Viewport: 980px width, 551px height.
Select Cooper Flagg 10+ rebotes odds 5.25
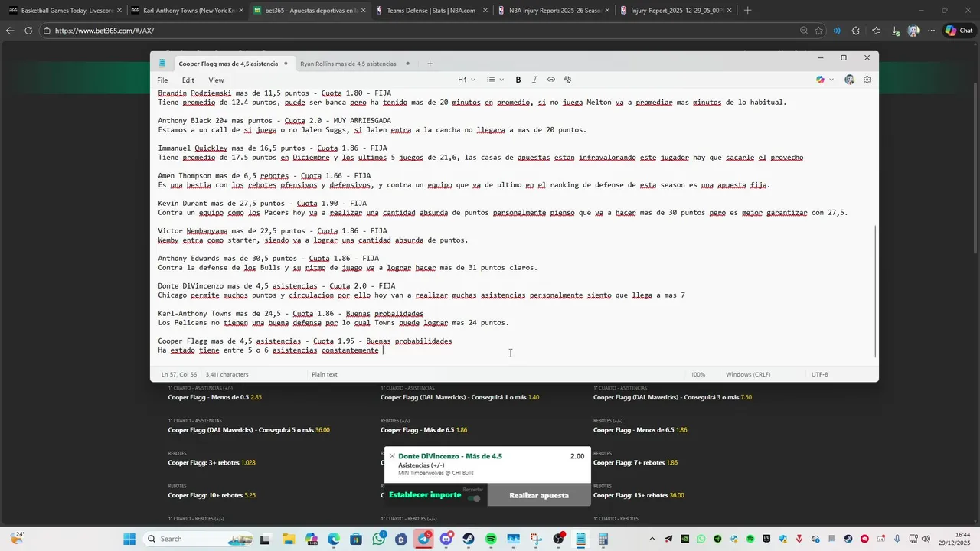click(x=212, y=495)
